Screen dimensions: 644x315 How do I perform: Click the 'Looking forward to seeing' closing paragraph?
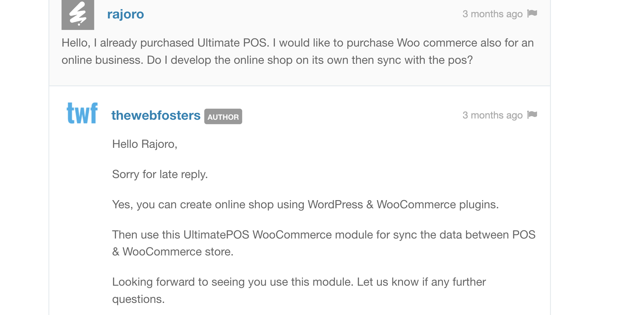tap(299, 291)
